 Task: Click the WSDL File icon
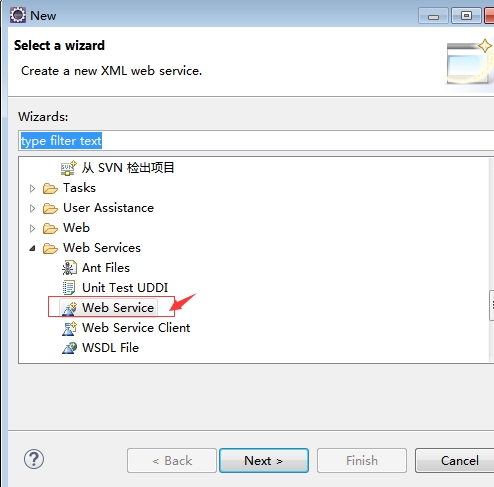(x=69, y=348)
